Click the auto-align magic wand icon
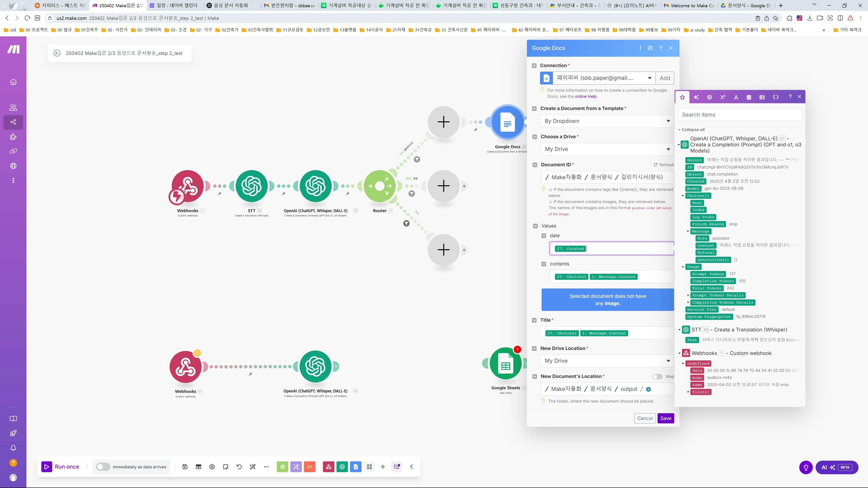 [x=253, y=467]
